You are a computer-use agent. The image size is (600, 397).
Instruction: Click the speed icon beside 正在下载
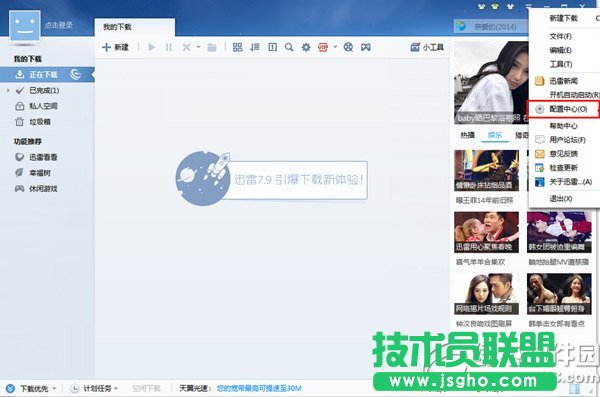[x=75, y=74]
